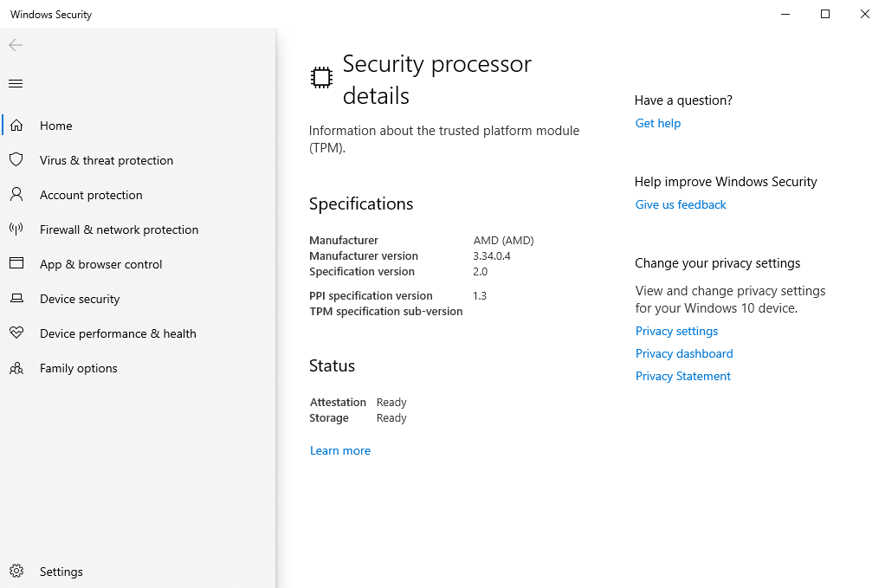Click the Get help link
Image resolution: width=885 pixels, height=588 pixels.
click(658, 123)
